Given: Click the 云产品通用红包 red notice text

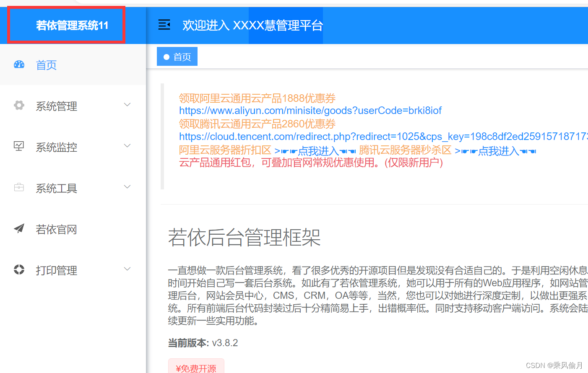Looking at the screenshot, I should click(x=311, y=163).
